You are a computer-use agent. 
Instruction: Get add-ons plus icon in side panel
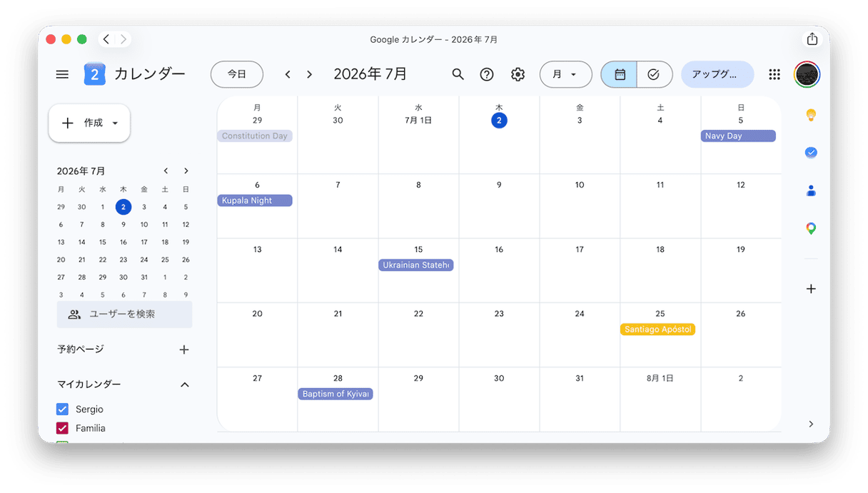(x=811, y=289)
